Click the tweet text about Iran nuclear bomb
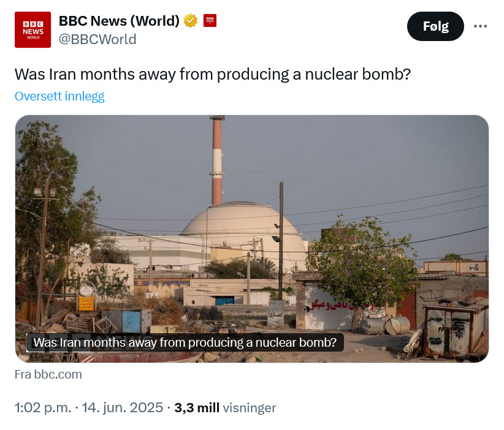Image resolution: width=504 pixels, height=430 pixels. [x=212, y=74]
